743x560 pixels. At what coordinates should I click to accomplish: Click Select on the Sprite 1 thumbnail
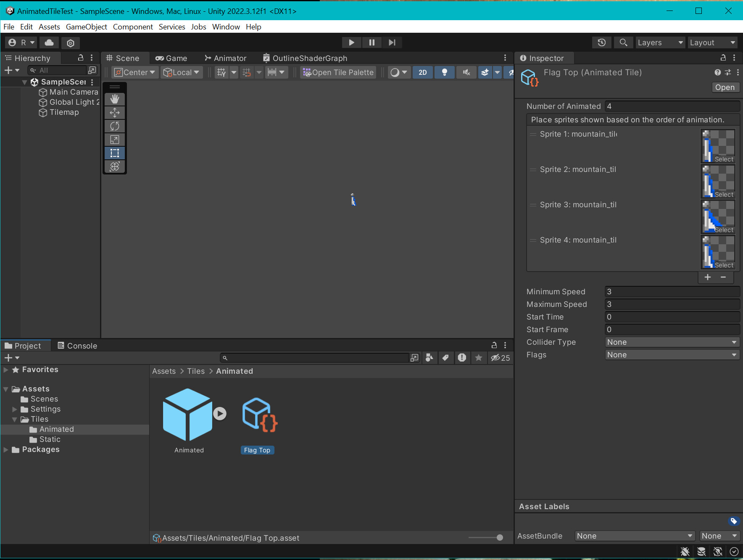724,159
